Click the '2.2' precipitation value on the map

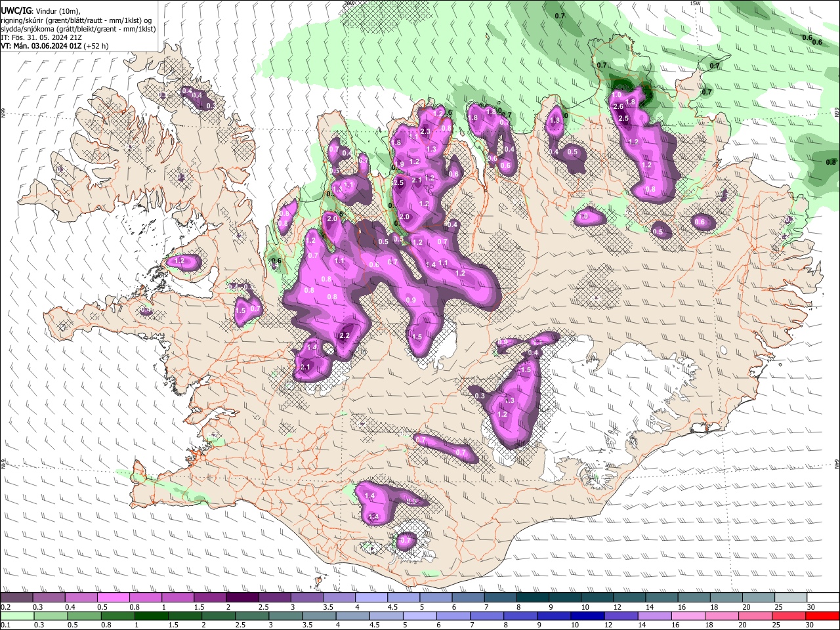[x=344, y=336]
